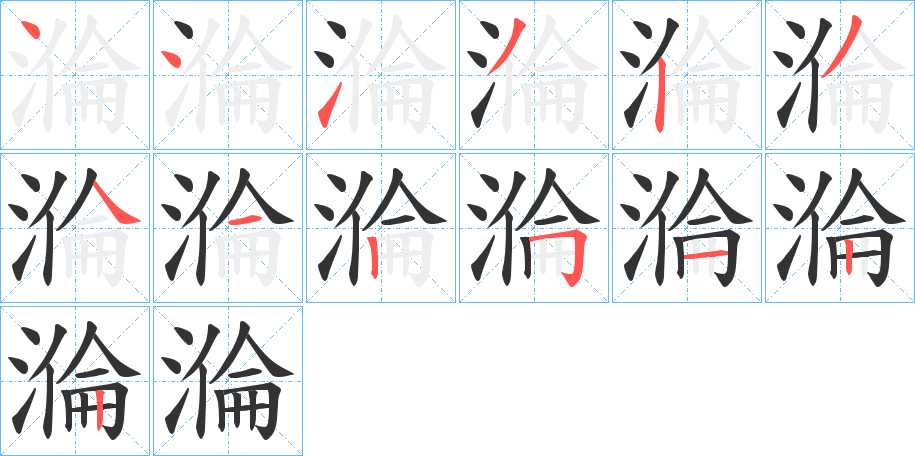
Task: Click the final cell showing the completed black character
Action: [x=228, y=381]
